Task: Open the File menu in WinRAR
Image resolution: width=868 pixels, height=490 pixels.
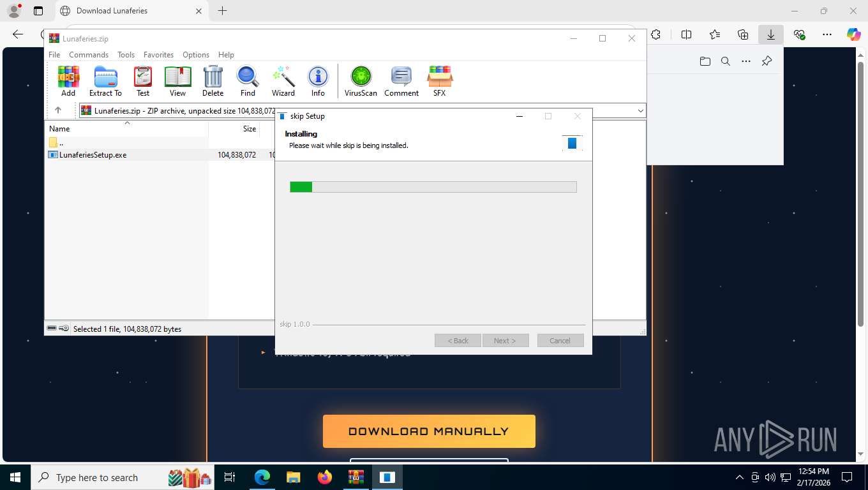Action: click(54, 55)
